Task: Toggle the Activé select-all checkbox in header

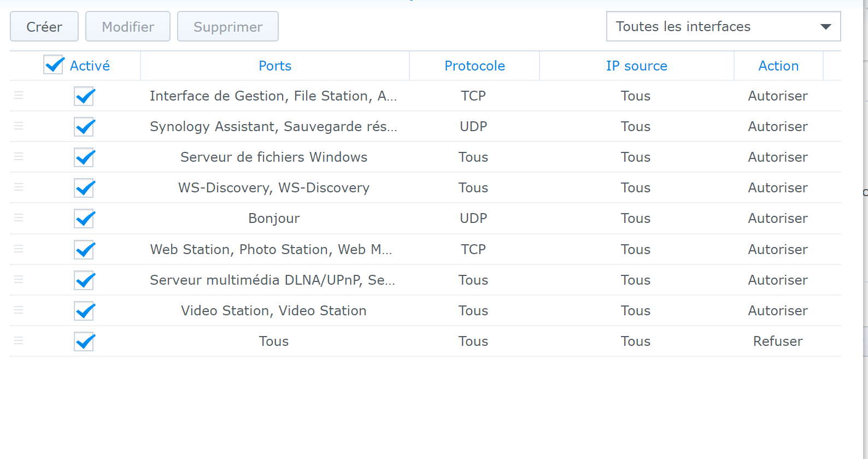Action: point(54,65)
